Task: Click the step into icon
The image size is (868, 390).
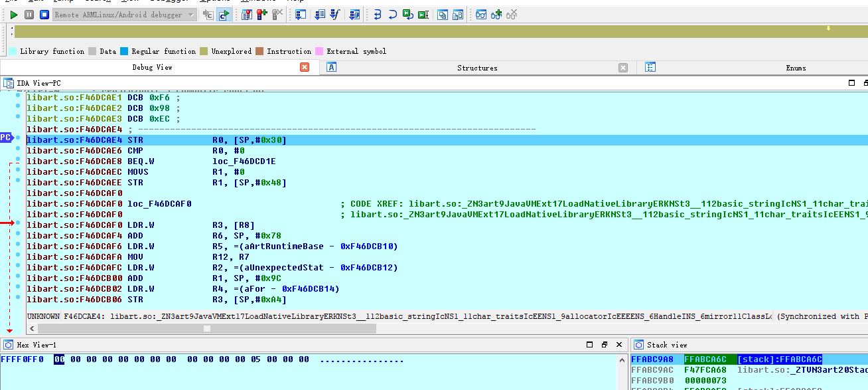Action: pyautogui.click(x=377, y=15)
